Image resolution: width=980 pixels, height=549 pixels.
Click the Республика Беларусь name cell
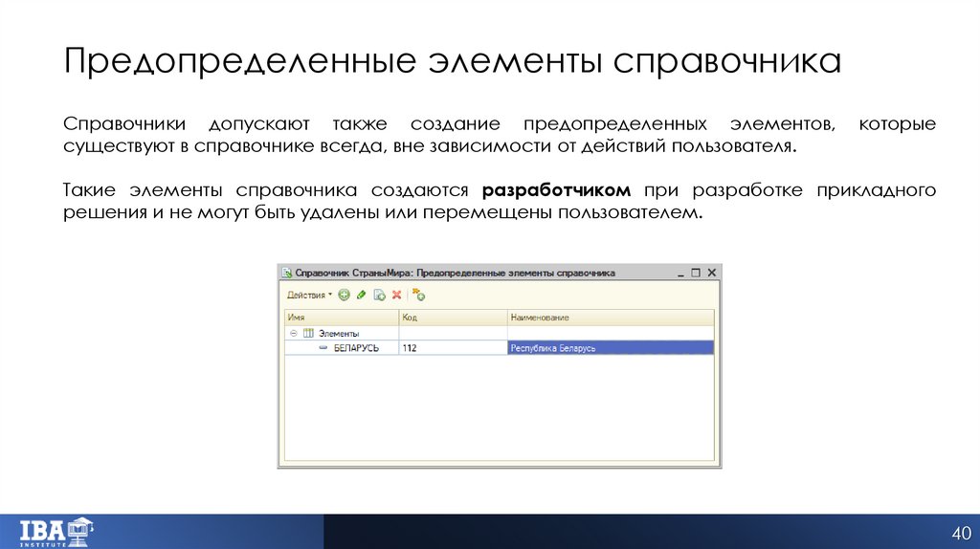point(611,348)
